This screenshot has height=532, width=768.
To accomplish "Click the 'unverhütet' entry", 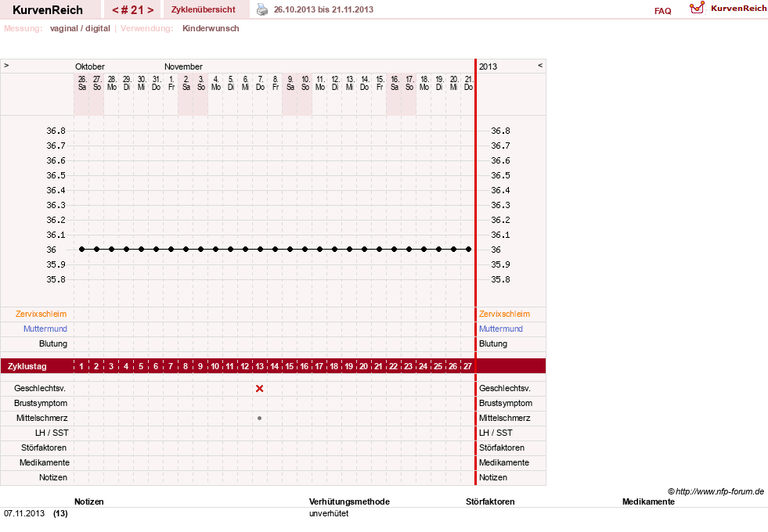I will (x=329, y=513).
